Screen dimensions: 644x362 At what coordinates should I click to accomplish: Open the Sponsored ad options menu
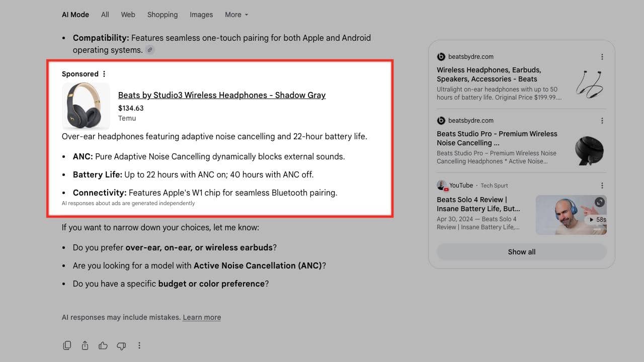pos(104,74)
